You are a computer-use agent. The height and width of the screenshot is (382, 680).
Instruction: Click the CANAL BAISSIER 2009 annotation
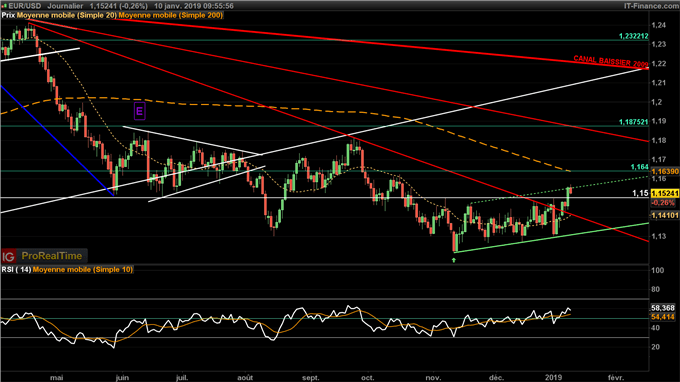[x=611, y=61]
